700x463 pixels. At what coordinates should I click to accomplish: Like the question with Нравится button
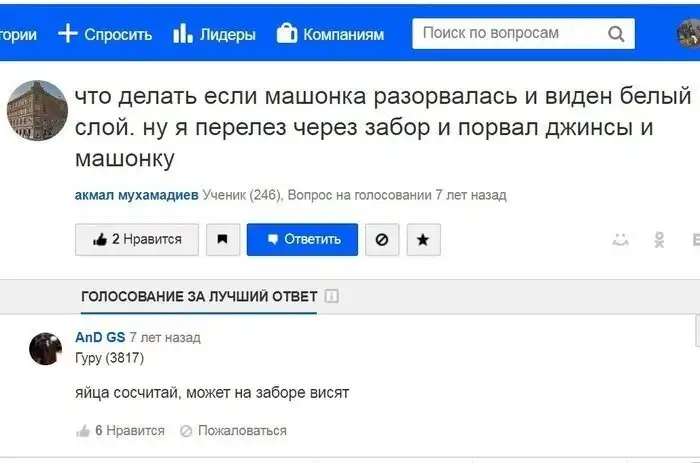click(x=137, y=240)
